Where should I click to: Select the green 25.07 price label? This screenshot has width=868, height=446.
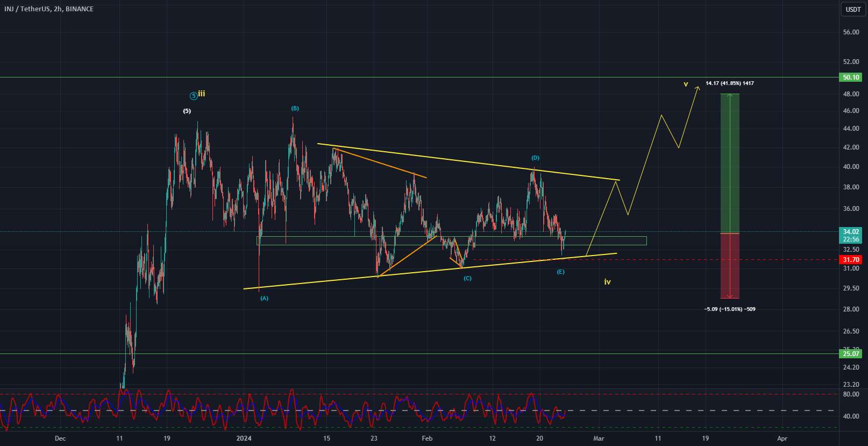(x=851, y=354)
